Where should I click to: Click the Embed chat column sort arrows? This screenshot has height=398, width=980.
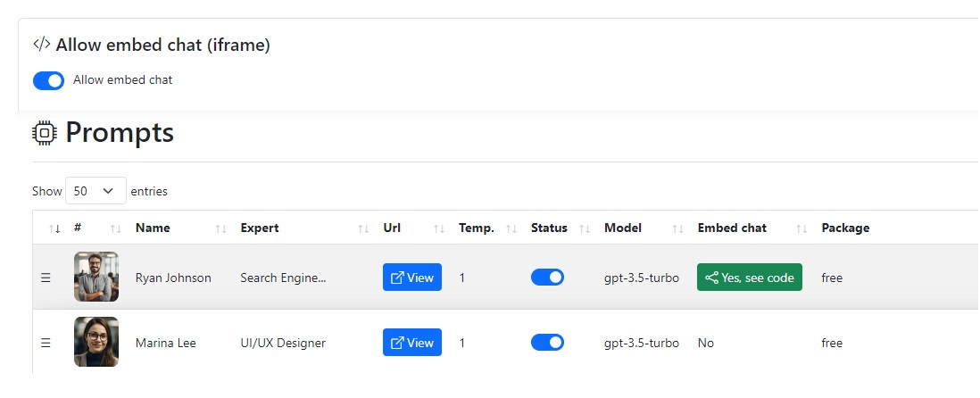[801, 228]
